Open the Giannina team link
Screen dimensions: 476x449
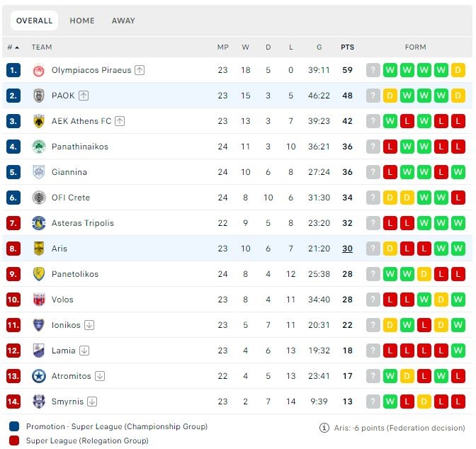click(x=69, y=172)
